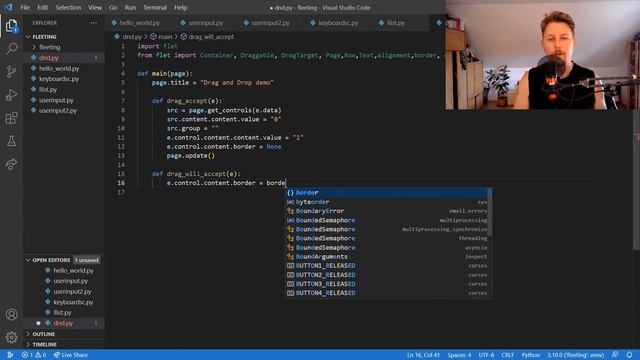640x360 pixels.
Task: Click the VS Code logo icon
Action: coord(8,7)
